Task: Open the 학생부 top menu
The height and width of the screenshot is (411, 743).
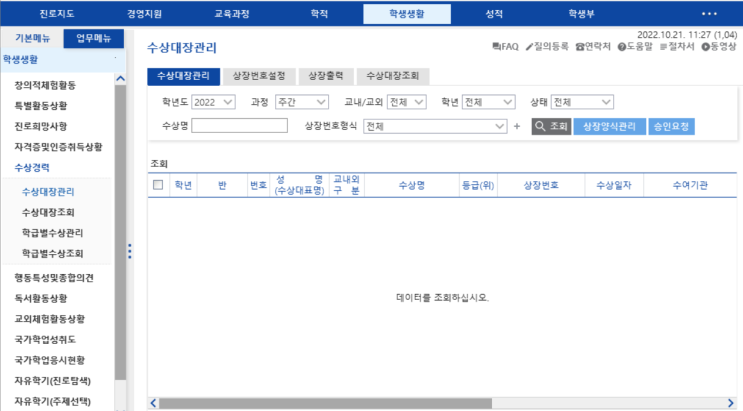Action: point(581,14)
